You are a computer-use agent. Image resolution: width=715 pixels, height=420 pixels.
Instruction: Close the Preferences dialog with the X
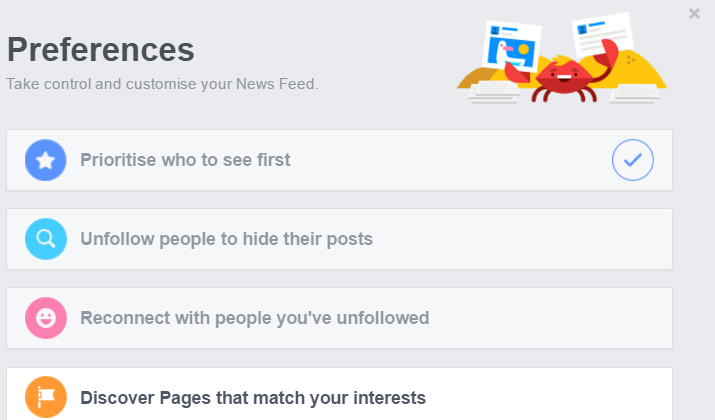(x=694, y=14)
